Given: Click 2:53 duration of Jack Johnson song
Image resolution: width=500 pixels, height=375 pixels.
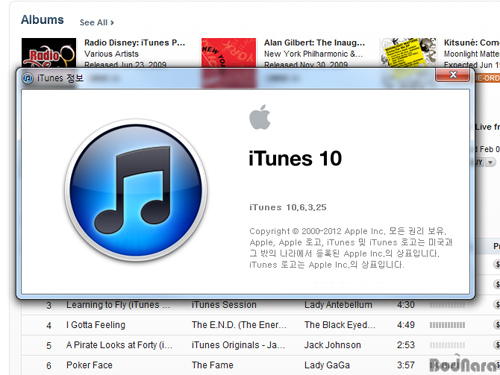Looking at the screenshot, I should 406,345.
